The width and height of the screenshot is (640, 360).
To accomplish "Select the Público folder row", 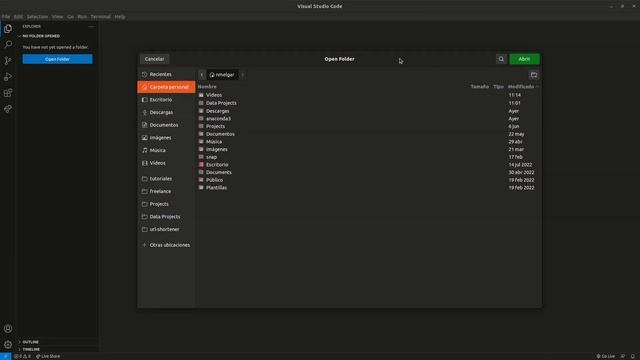I will click(369, 180).
